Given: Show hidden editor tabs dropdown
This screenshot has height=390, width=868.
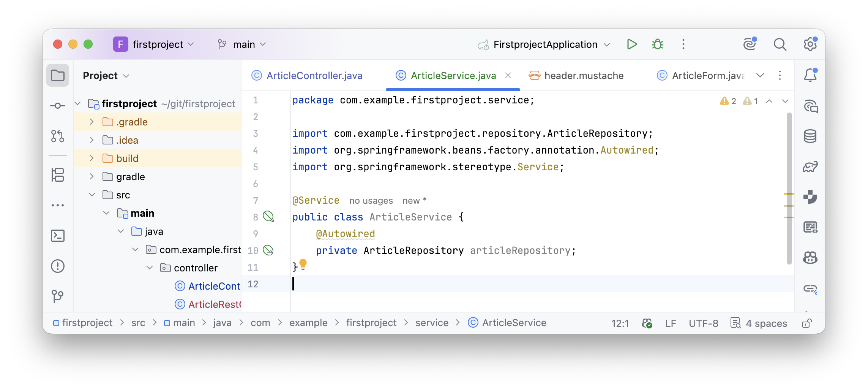Looking at the screenshot, I should tap(760, 75).
